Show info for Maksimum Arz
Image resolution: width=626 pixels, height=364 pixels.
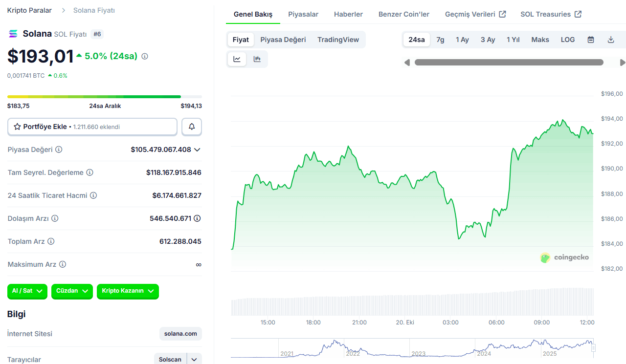[63, 264]
